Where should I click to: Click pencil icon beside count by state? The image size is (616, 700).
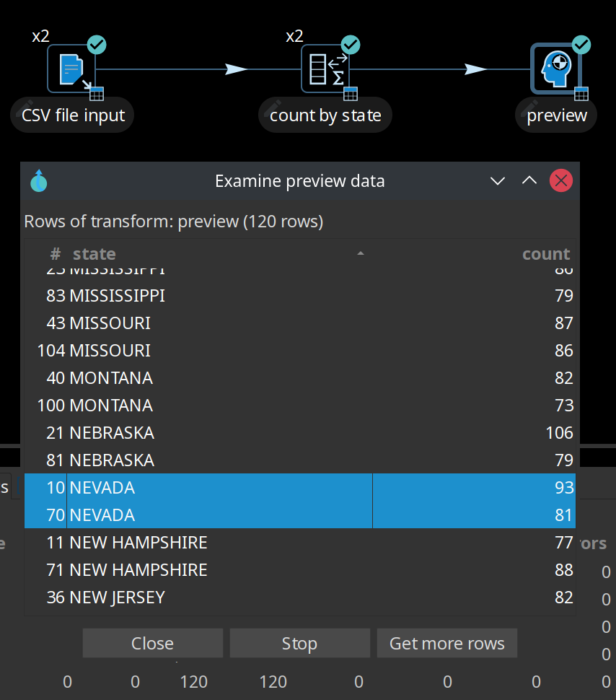275,107
